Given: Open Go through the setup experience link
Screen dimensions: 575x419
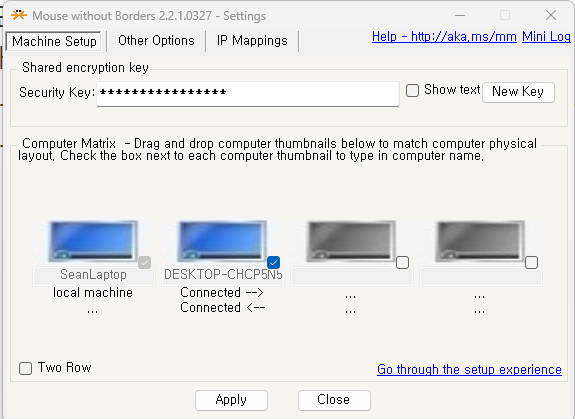Looking at the screenshot, I should pos(469,370).
